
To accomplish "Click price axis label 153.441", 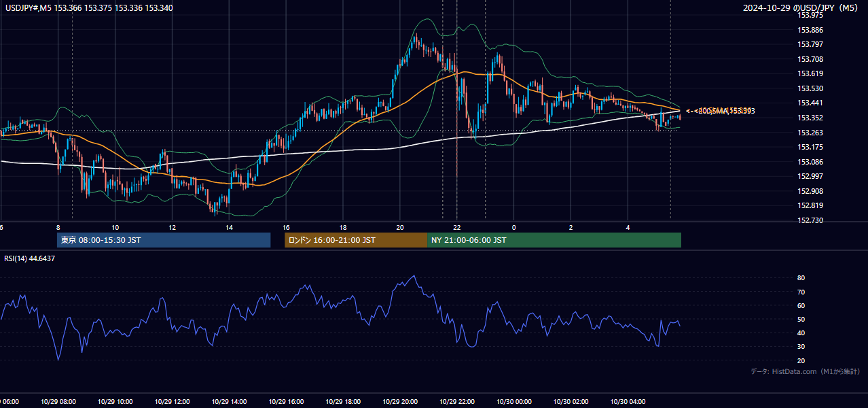I will coord(810,103).
